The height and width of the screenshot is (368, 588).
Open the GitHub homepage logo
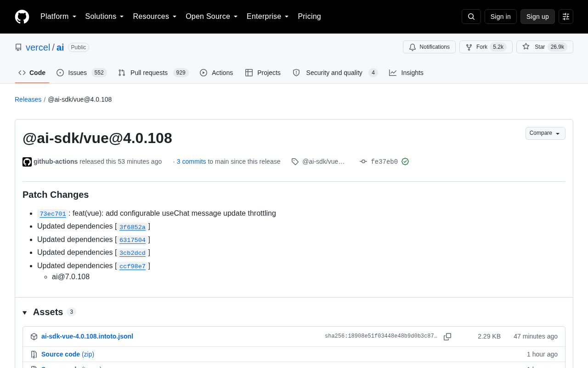pyautogui.click(x=22, y=17)
